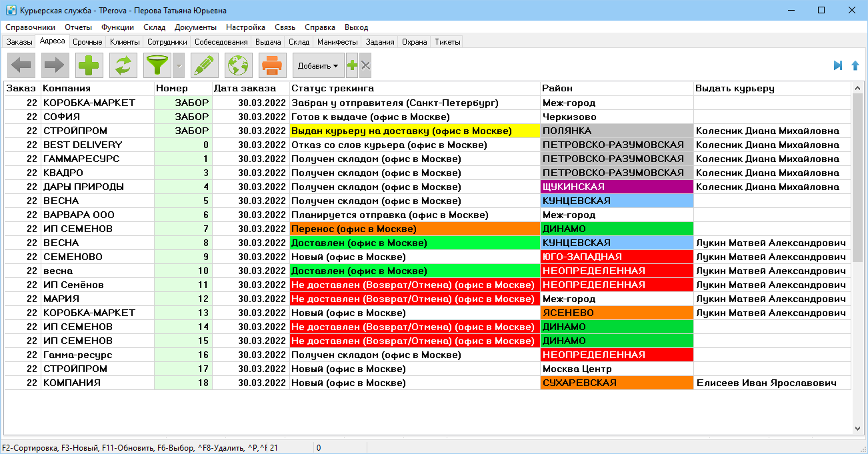Screen dimensions: 868x454
Task: Select the СУХАРЕВСКАЯ district cell
Action: click(617, 383)
